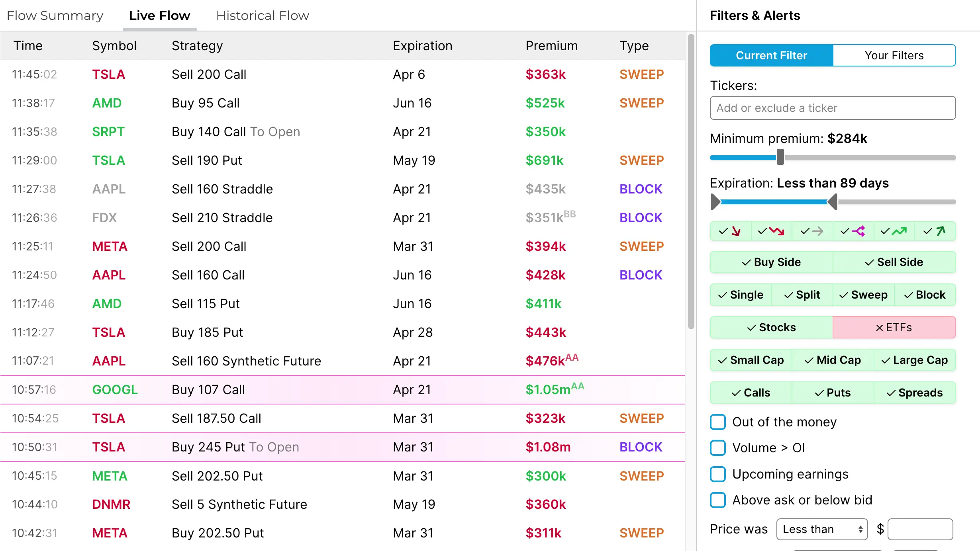Click AMD in the 11:38:17 row
This screenshot has width=980, height=551.
pyautogui.click(x=107, y=103)
